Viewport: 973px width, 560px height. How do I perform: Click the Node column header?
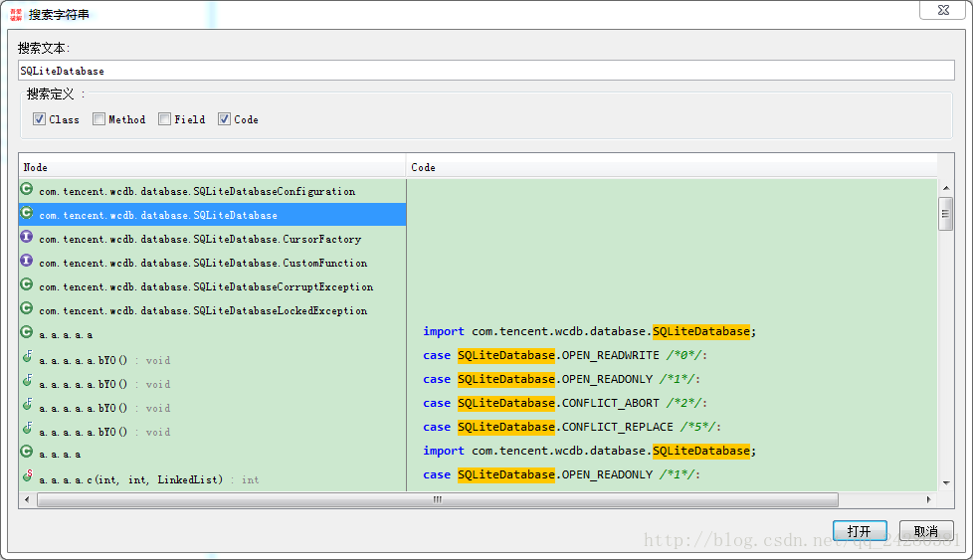click(212, 167)
